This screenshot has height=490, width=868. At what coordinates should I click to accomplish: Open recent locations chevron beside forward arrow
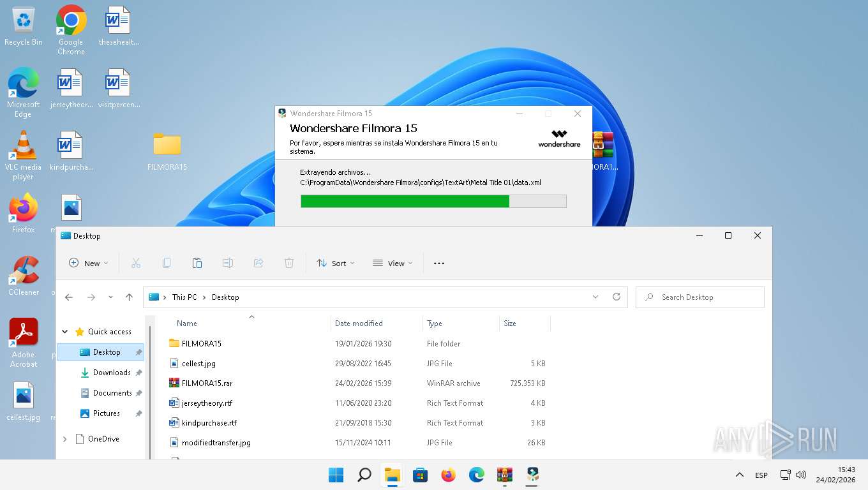(x=110, y=297)
